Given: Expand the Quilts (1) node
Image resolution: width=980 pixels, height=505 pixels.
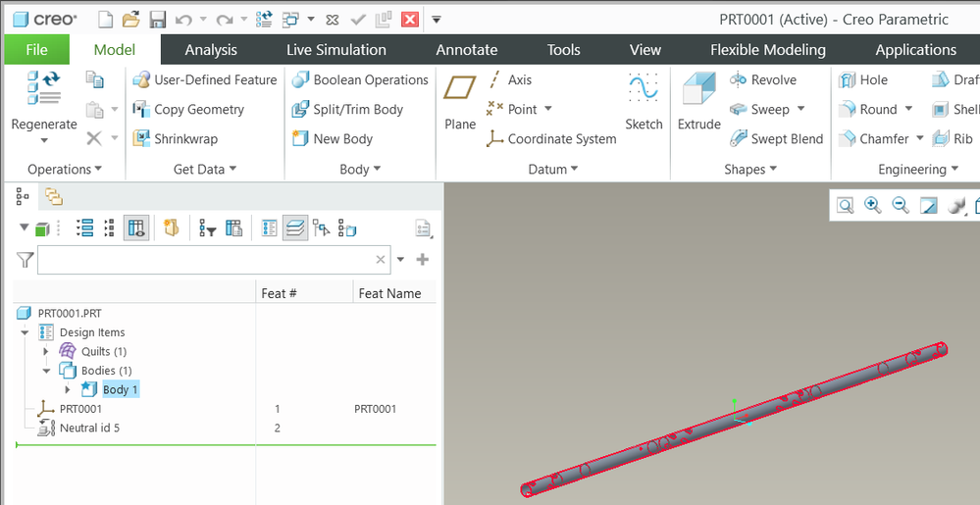Looking at the screenshot, I should click(x=45, y=351).
